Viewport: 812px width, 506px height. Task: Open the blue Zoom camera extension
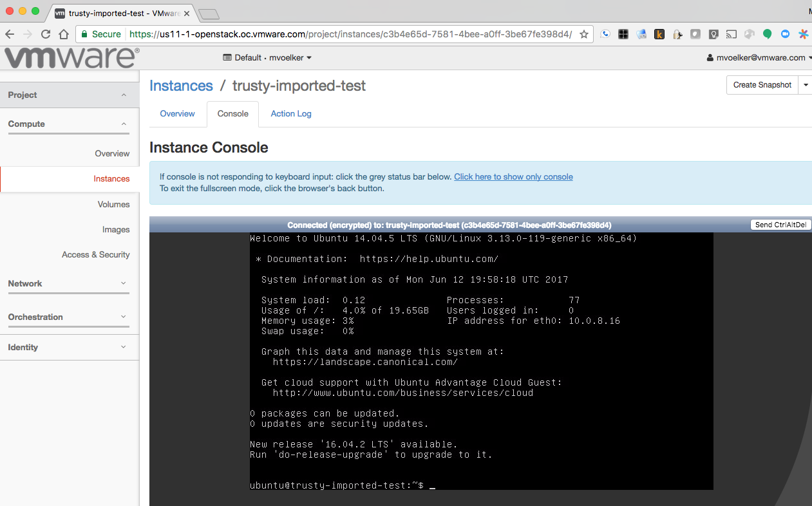[x=786, y=34]
